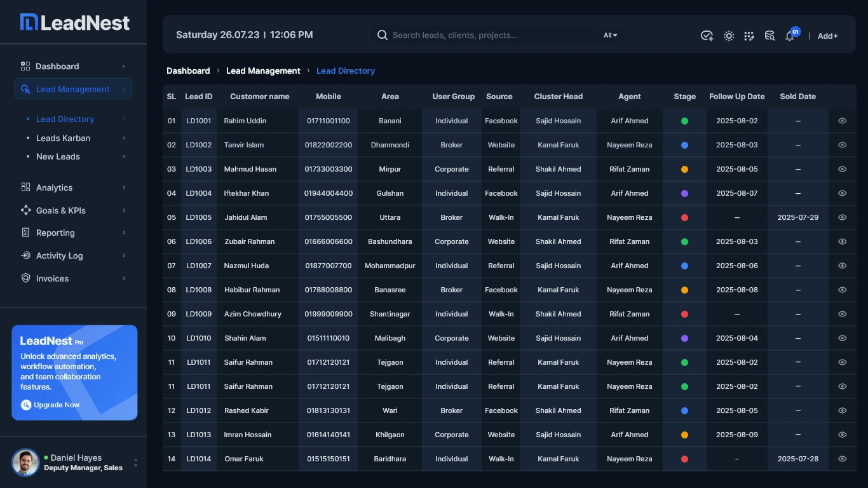Click the Reporting sidebar icon
This screenshot has height=488, width=868.
[x=25, y=233]
